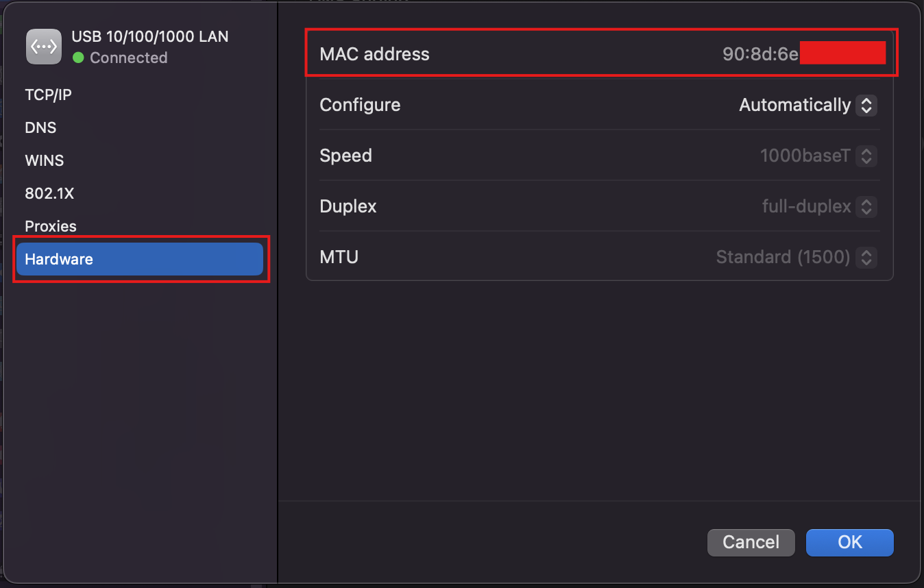Click the MAC address value text
This screenshot has width=924, height=588.
coord(804,54)
